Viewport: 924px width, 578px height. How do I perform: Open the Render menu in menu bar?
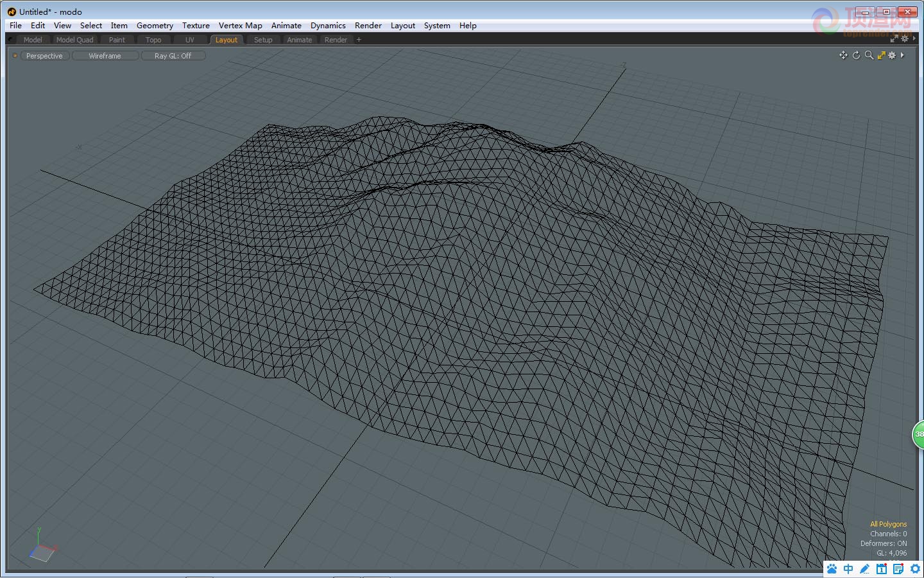click(x=368, y=26)
